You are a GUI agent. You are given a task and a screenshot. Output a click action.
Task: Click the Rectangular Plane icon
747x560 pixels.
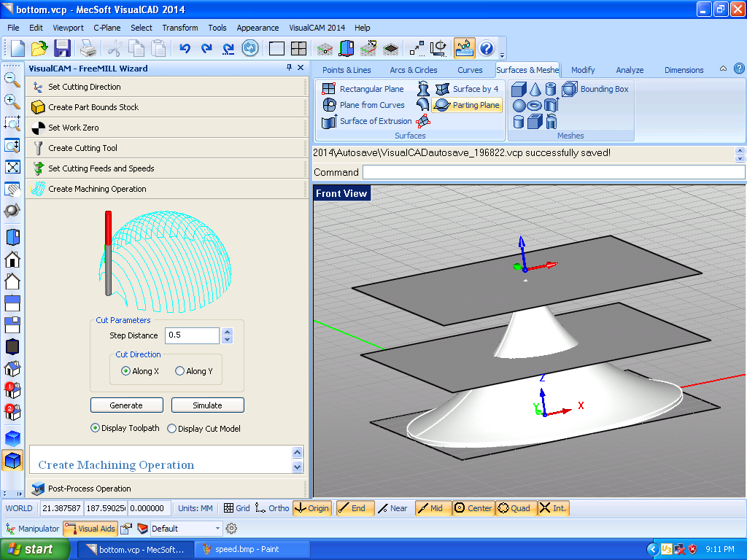click(x=329, y=88)
